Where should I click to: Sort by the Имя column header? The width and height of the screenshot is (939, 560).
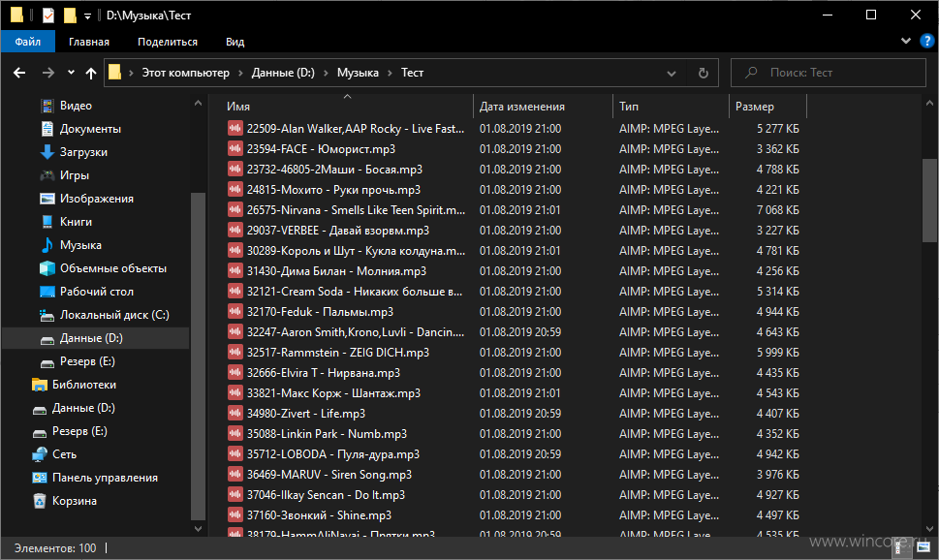pos(347,107)
